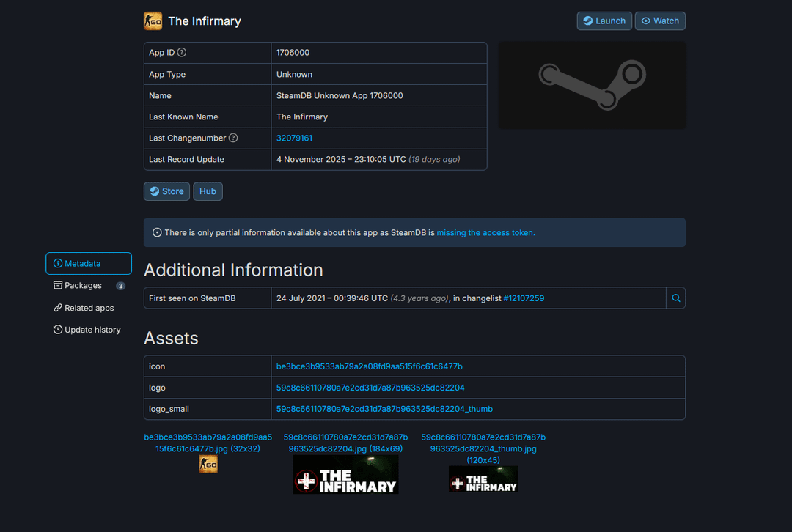This screenshot has width=792, height=532.
Task: Click the 'Assets' section heading
Action: (171, 338)
